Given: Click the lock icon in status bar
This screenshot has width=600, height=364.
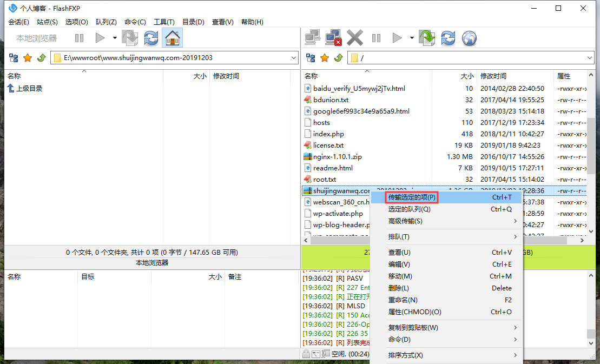Looking at the screenshot, I should 306,354.
